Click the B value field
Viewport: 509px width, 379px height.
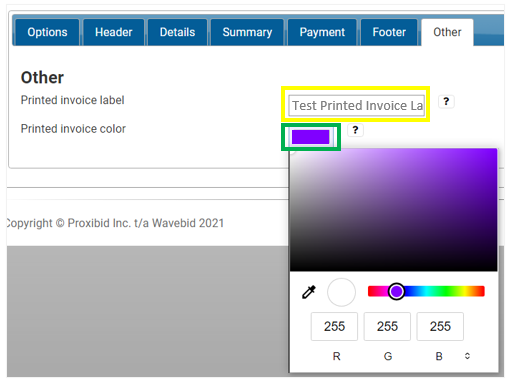point(440,326)
